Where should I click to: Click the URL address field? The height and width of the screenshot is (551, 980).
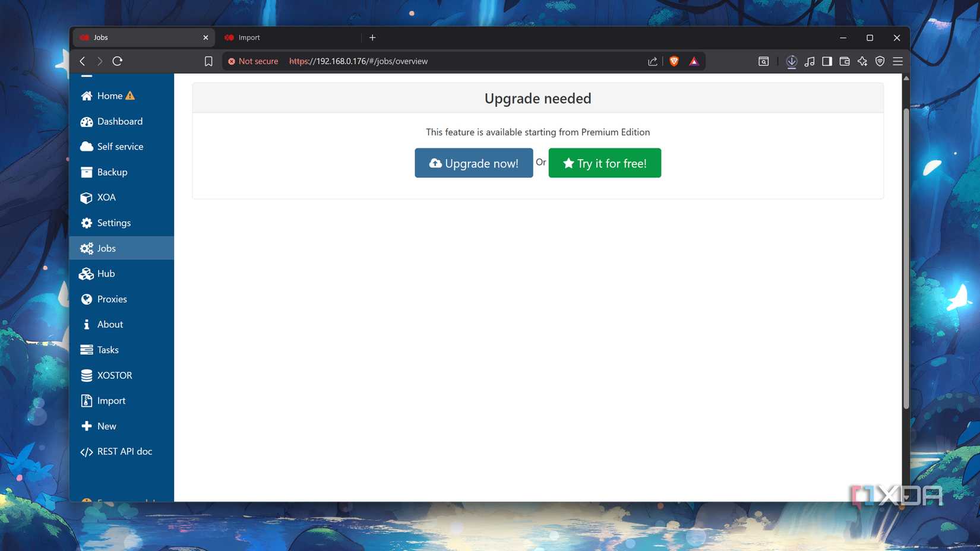click(463, 61)
